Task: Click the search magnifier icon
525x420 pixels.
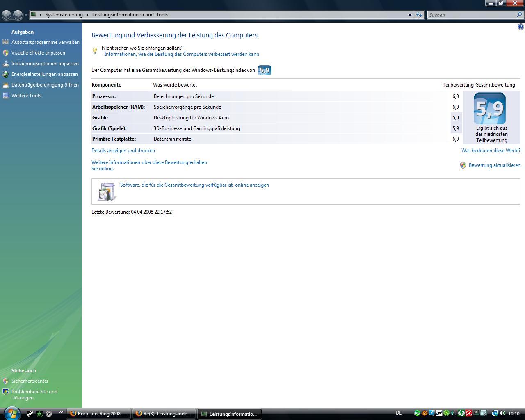Action: click(x=520, y=15)
